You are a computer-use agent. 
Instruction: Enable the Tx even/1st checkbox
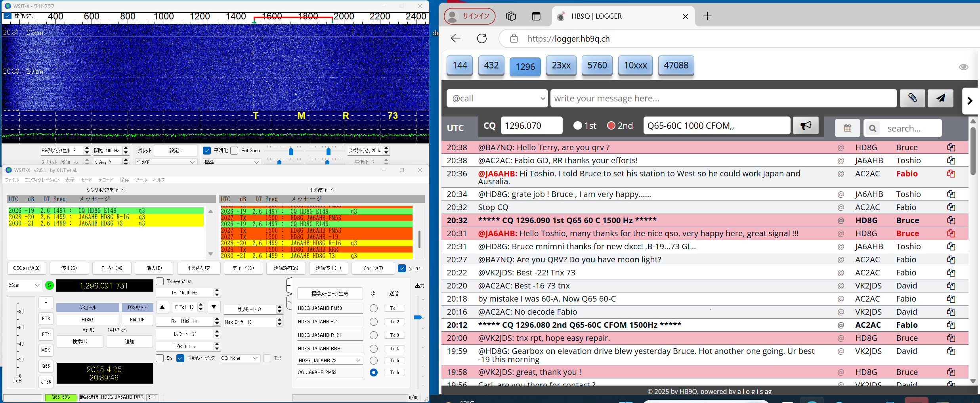click(x=160, y=281)
